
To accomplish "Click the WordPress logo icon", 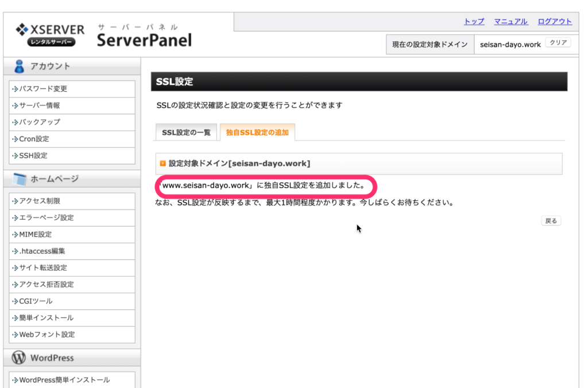I will pyautogui.click(x=19, y=358).
